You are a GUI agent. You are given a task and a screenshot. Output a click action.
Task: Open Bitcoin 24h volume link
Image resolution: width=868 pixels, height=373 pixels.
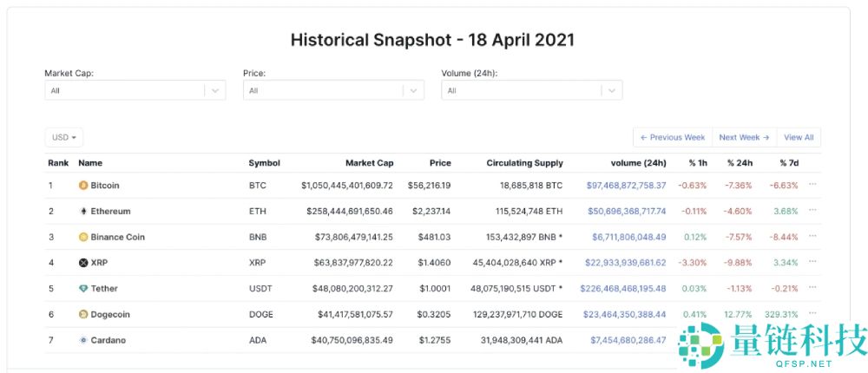626,186
